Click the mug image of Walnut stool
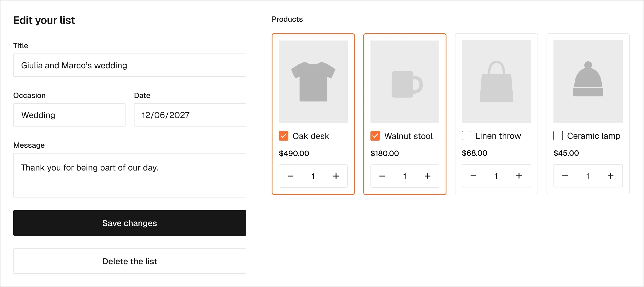Image resolution: width=644 pixels, height=287 pixels. coord(405,82)
